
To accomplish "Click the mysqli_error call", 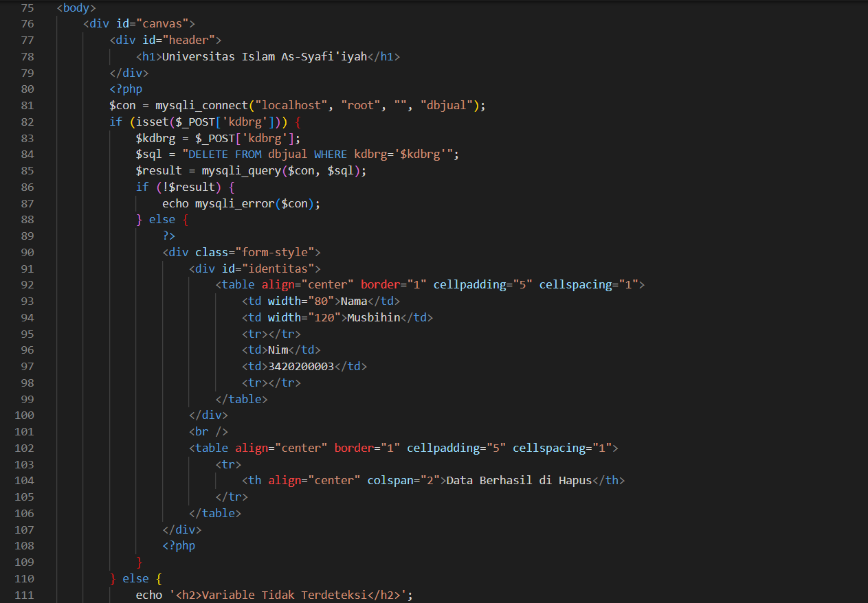I will tap(235, 203).
